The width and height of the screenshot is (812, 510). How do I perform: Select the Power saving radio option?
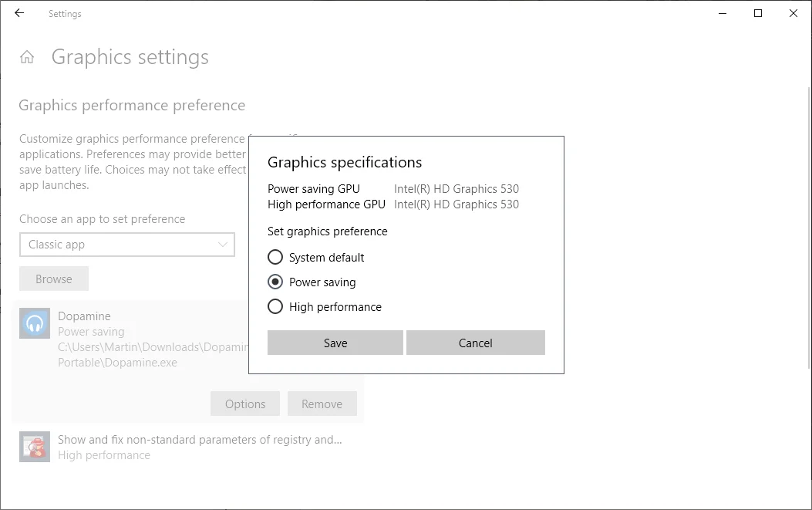275,282
